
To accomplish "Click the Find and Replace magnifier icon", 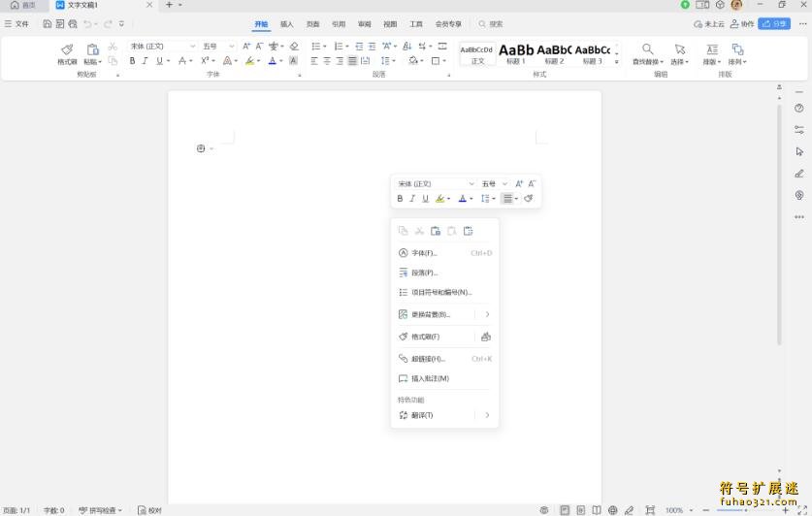I will (647, 48).
